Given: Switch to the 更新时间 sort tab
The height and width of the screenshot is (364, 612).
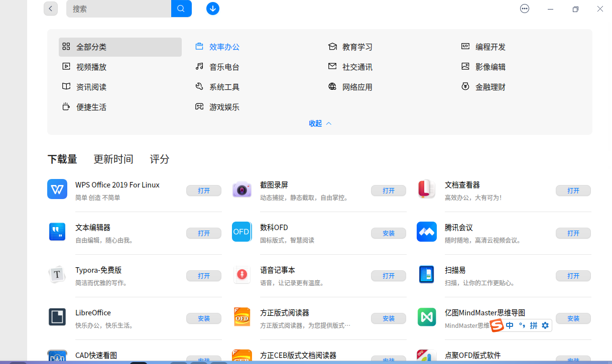Looking at the screenshot, I should 113,159.
